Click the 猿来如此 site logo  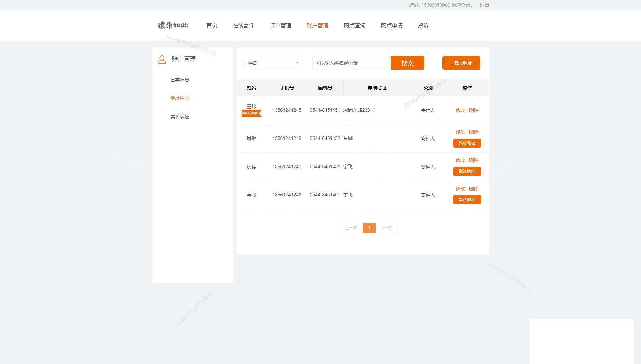pos(173,25)
